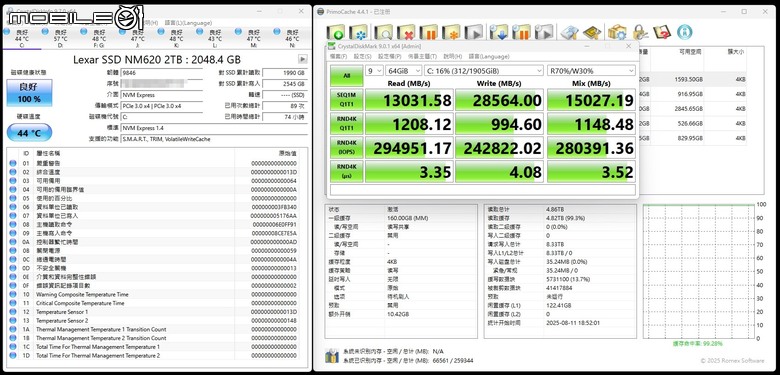
Task: Click the RND4K Q1T1 test button
Action: point(346,123)
